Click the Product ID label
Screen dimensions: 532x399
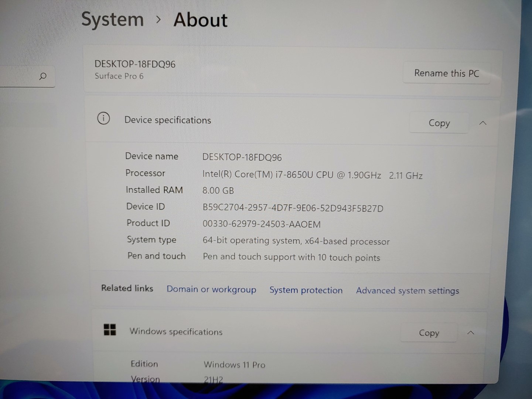[x=148, y=223]
